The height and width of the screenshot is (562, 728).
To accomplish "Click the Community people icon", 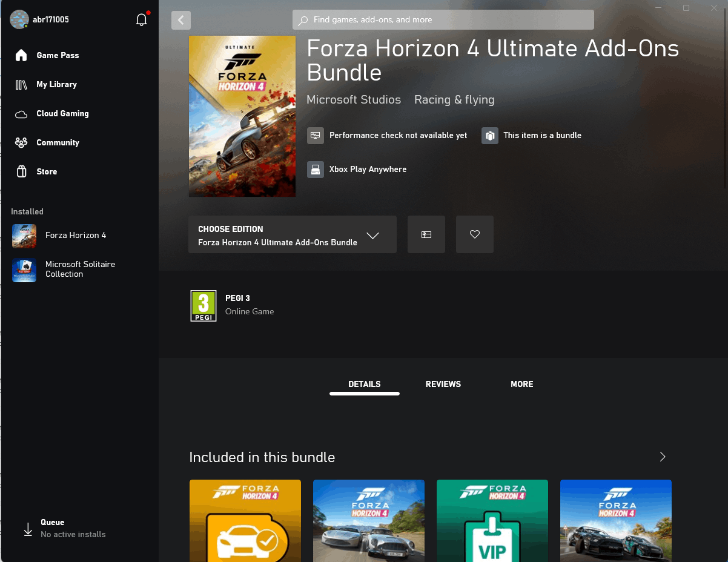I will pos(21,143).
